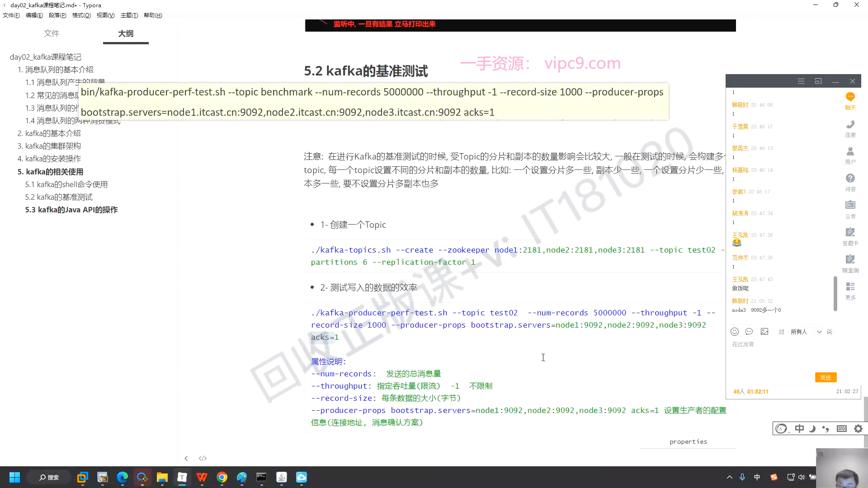868x488 pixels.
Task: Toggle the IME moon night-mode icon
Action: click(812, 428)
